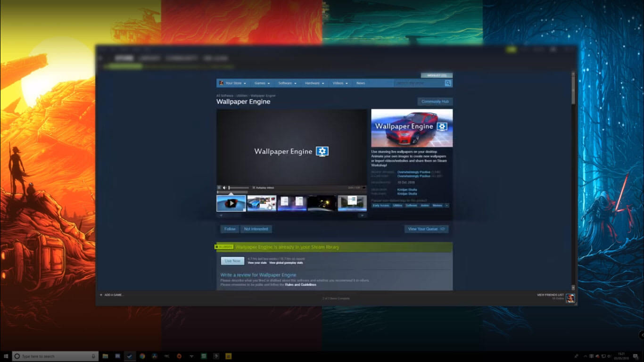Expand the Hardware dropdown menu
The height and width of the screenshot is (362, 644).
[x=314, y=83]
